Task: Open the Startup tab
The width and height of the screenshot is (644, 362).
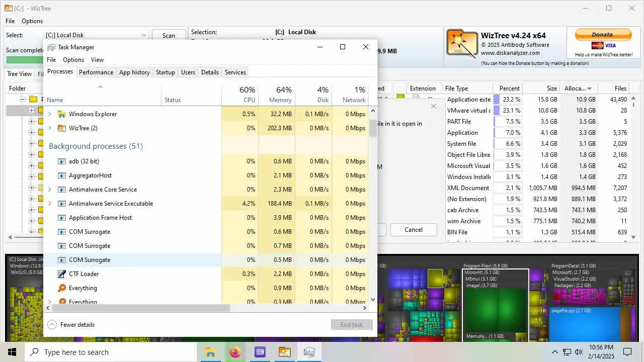Action: click(165, 72)
